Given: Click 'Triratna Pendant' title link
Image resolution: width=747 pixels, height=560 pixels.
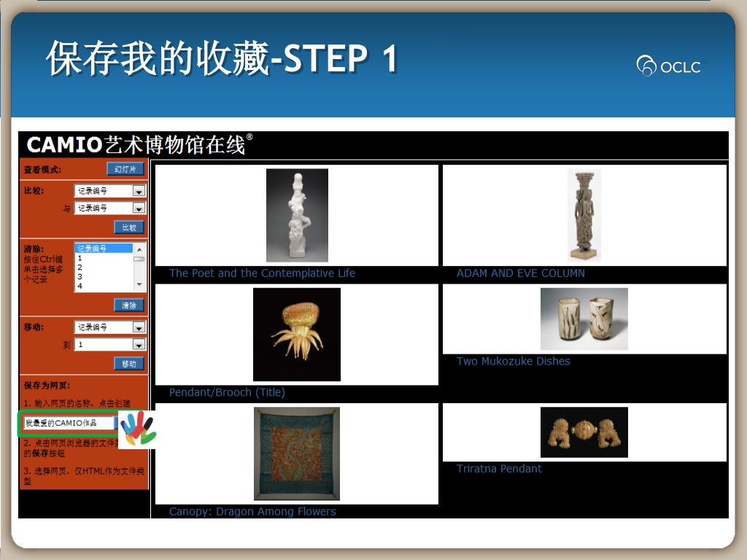Looking at the screenshot, I should click(499, 469).
